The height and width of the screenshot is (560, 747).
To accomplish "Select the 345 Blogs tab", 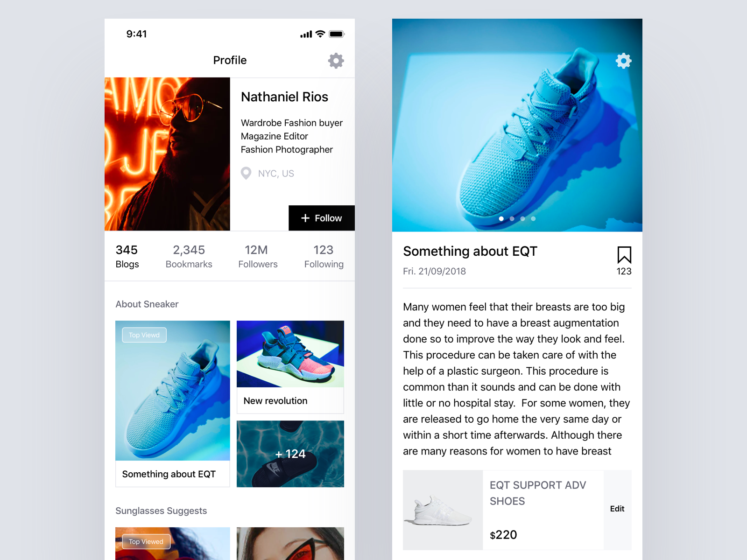I will tap(127, 257).
